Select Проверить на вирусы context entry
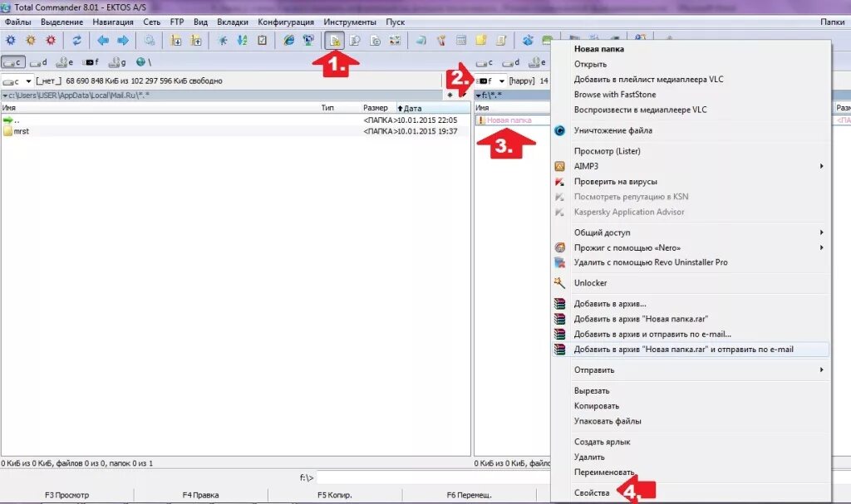This screenshot has width=851, height=504. coord(616,181)
